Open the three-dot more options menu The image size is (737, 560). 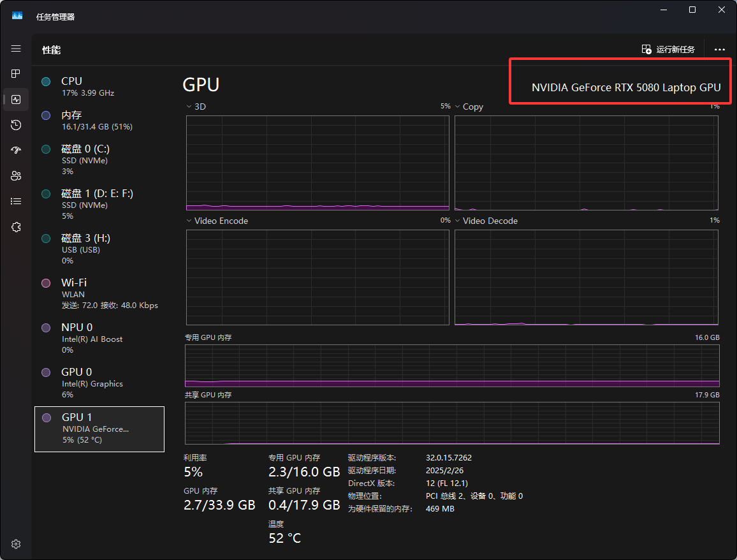click(720, 49)
